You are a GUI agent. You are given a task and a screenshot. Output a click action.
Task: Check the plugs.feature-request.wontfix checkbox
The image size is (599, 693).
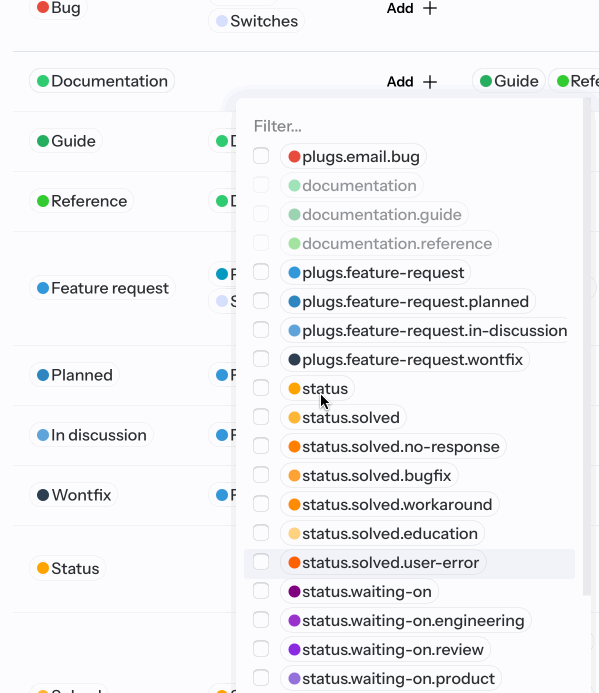[x=261, y=359]
